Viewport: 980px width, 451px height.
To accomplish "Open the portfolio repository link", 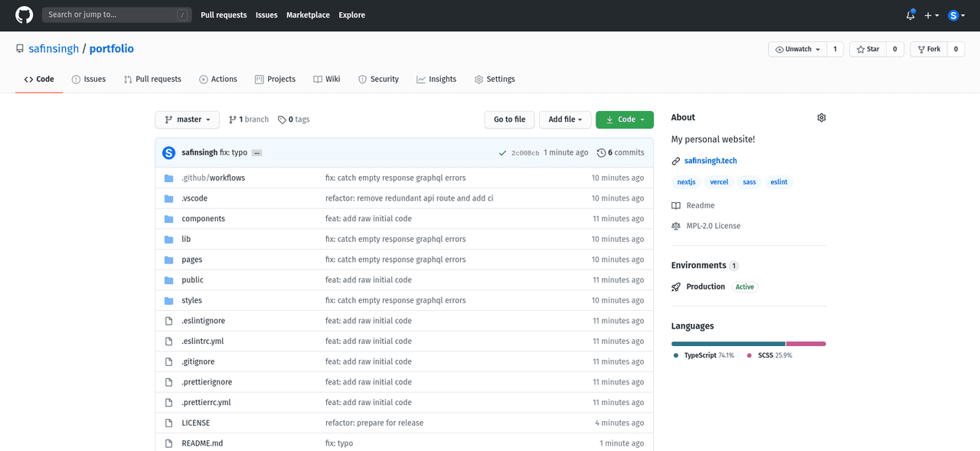I will tap(112, 49).
